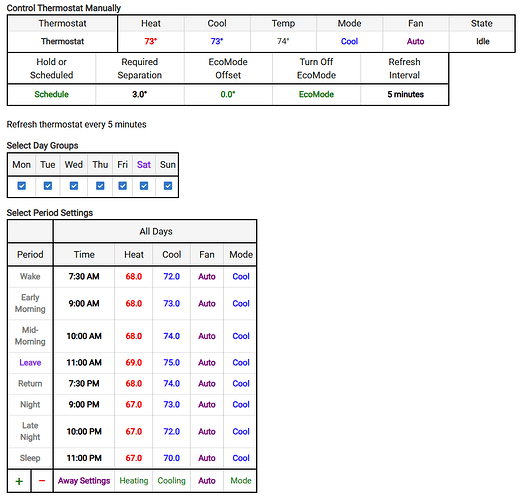Click the Cooling link in bottom row
This screenshot has width=525, height=500.
tap(171, 481)
